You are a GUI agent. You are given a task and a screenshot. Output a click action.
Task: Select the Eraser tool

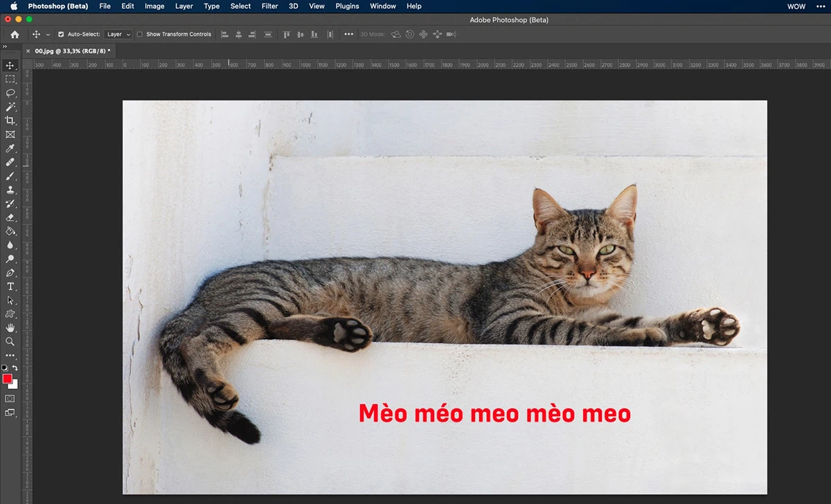10,217
